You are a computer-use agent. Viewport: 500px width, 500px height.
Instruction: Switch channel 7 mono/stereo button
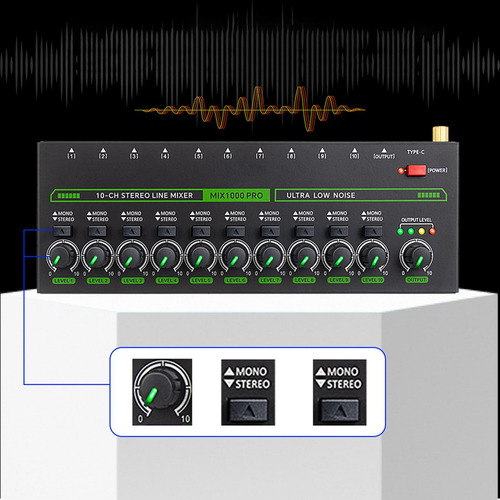tap(270, 231)
